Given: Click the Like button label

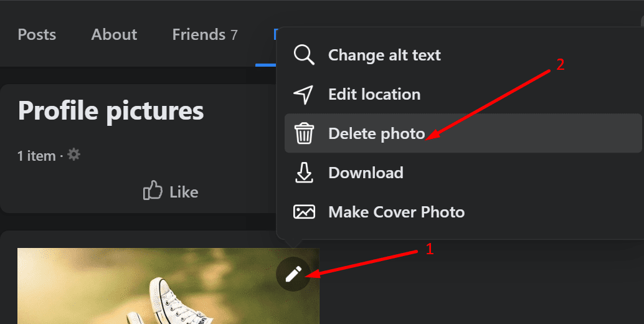Looking at the screenshot, I should [184, 192].
